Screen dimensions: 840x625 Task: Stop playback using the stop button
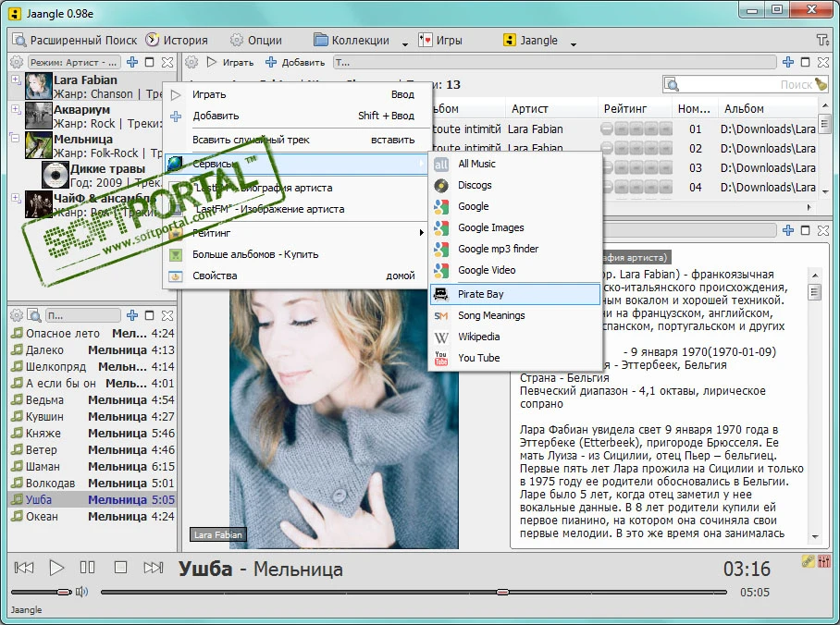[120, 567]
